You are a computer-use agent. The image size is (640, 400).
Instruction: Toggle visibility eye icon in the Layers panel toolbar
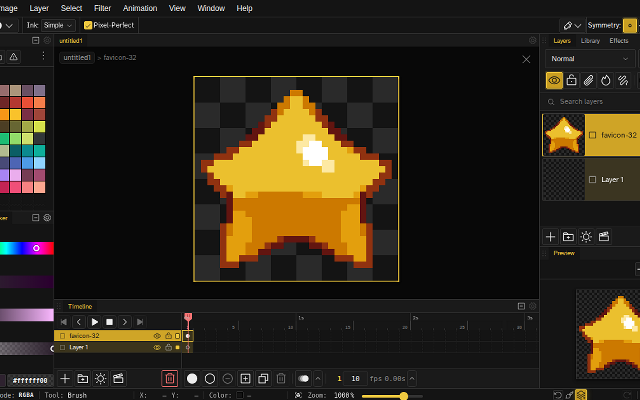[x=554, y=80]
